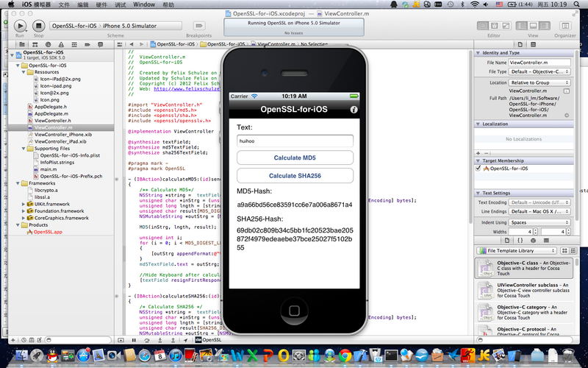Open the Project navigator folder icon
The height and width of the screenshot is (368, 588).
[22, 44]
